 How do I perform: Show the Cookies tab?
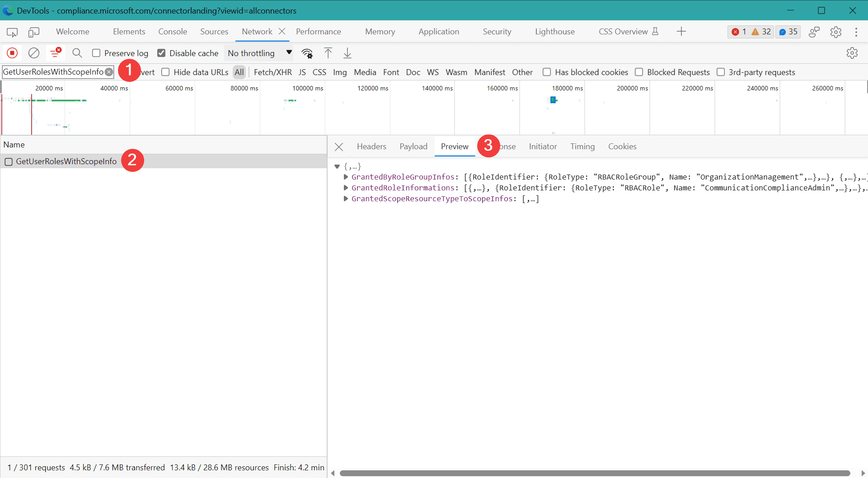[x=622, y=147]
